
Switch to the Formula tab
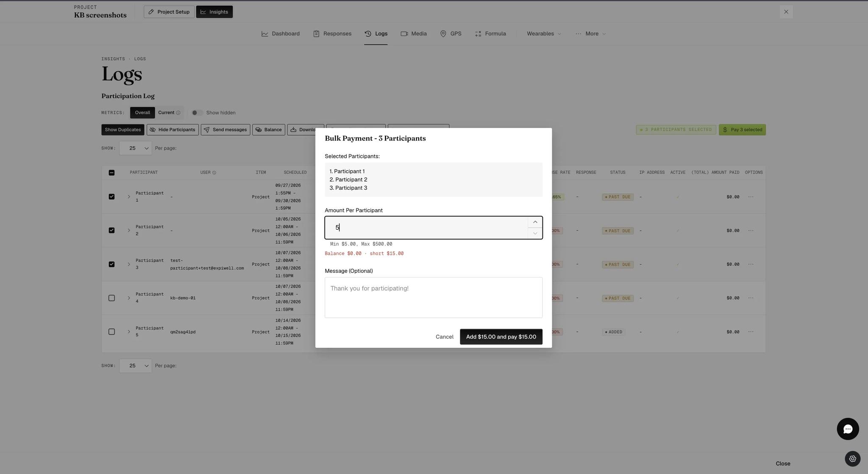pyautogui.click(x=490, y=34)
